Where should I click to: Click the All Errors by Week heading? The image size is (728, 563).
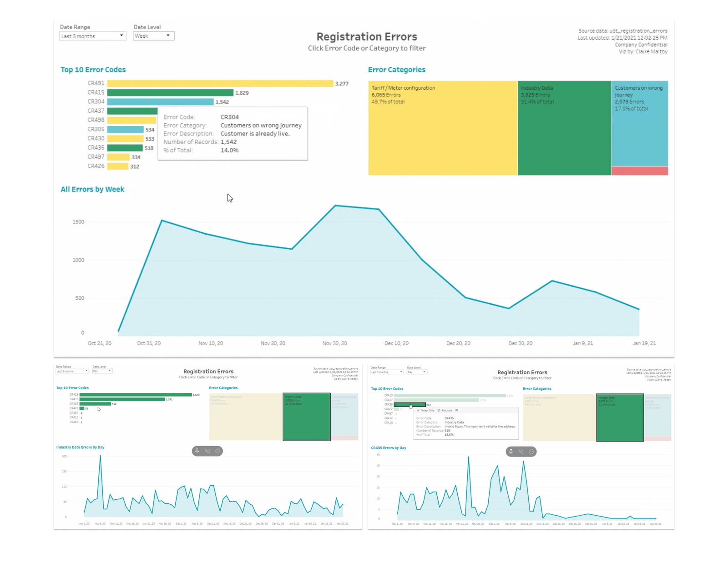pos(92,189)
